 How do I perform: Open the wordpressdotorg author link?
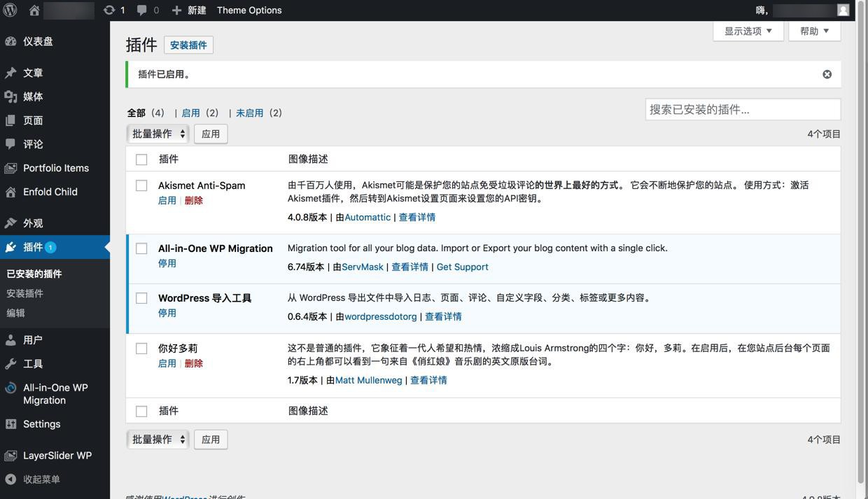pos(381,316)
